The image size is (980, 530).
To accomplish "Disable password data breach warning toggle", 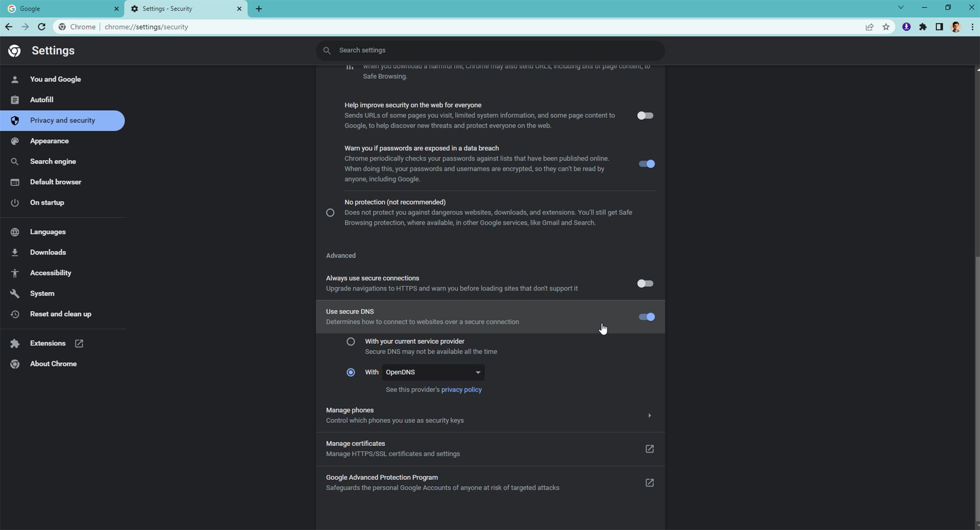I will pos(646,164).
